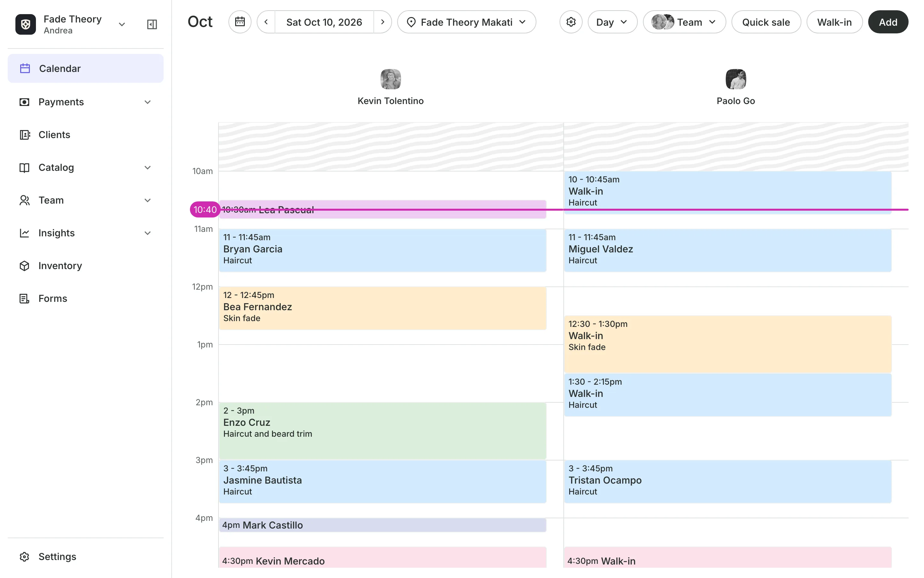Open the date picker calendar icon
This screenshot has height=578, width=924.
[x=240, y=22]
